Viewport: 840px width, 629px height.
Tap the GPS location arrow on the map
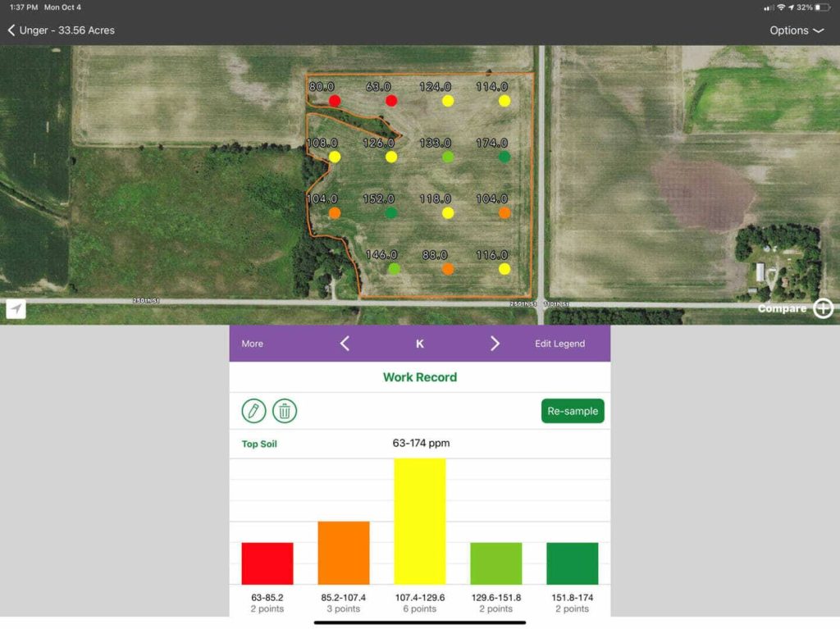tap(16, 309)
